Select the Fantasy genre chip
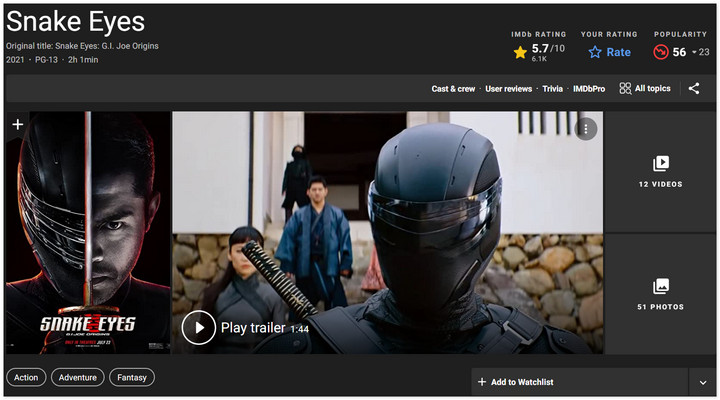Image resolution: width=720 pixels, height=400 pixels. pyautogui.click(x=132, y=377)
